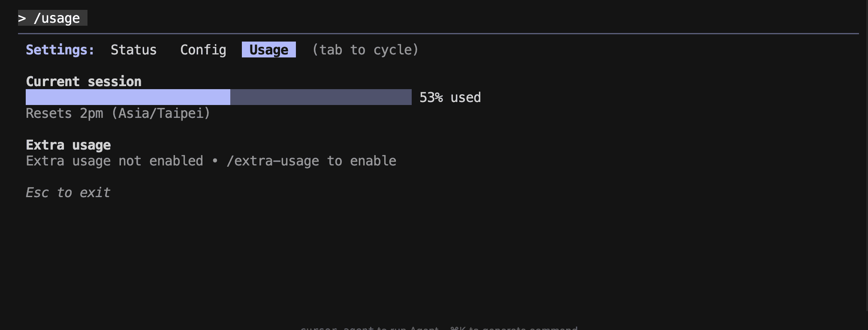The image size is (868, 330).
Task: Click the filled part of the session usage bar
Action: [x=128, y=97]
